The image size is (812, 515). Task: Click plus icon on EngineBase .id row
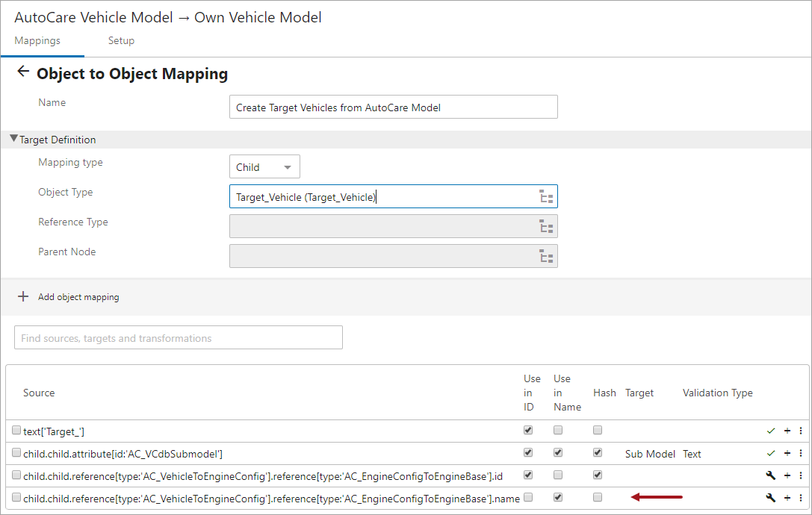click(787, 475)
